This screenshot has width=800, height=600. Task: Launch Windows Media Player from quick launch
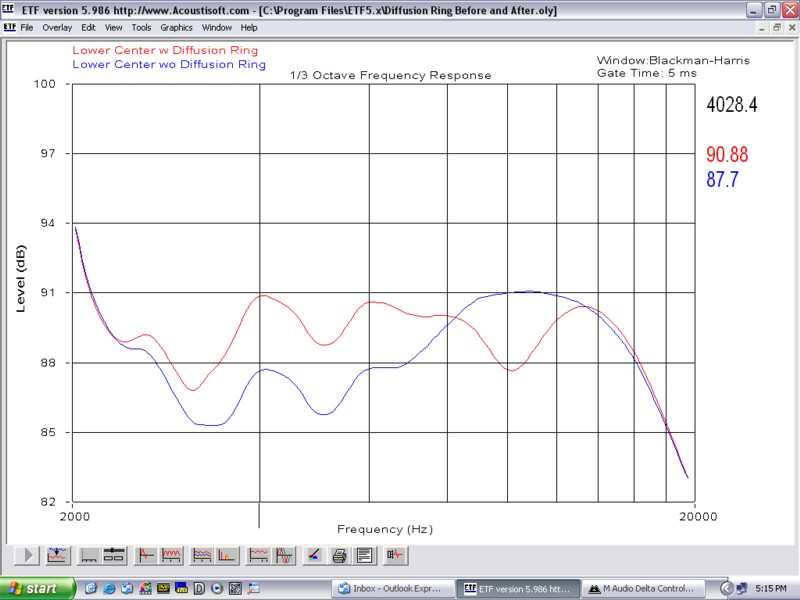click(217, 589)
